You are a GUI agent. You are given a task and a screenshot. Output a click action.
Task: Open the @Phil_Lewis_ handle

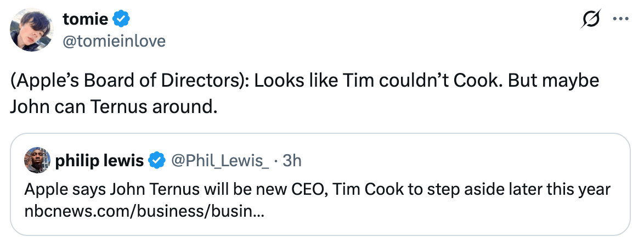tap(221, 161)
